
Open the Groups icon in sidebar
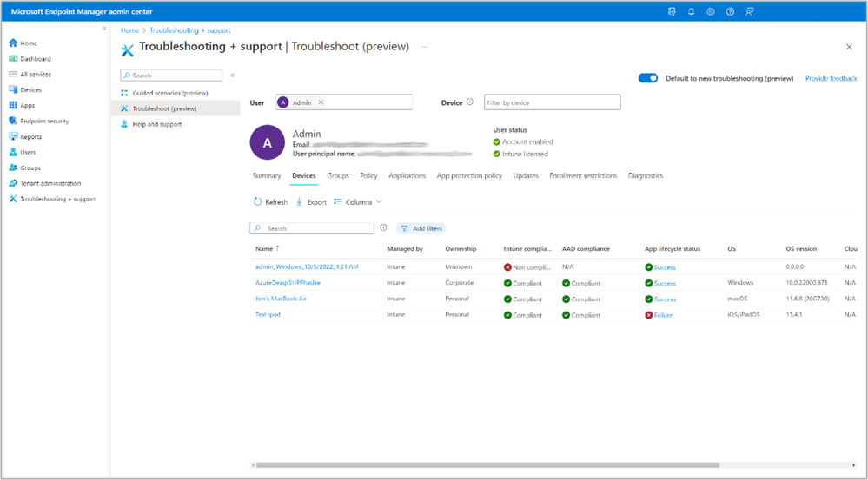pos(13,167)
